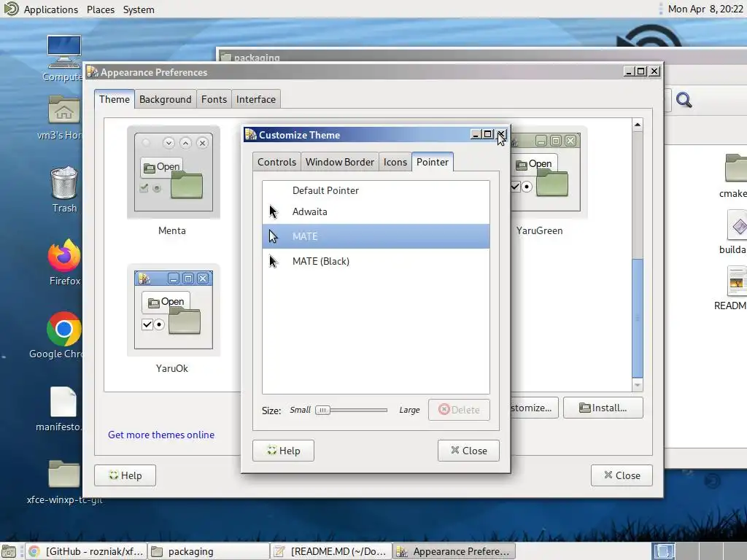The width and height of the screenshot is (747, 560).
Task: Switch to GitHub Chrome window in taskbar
Action: [86, 551]
